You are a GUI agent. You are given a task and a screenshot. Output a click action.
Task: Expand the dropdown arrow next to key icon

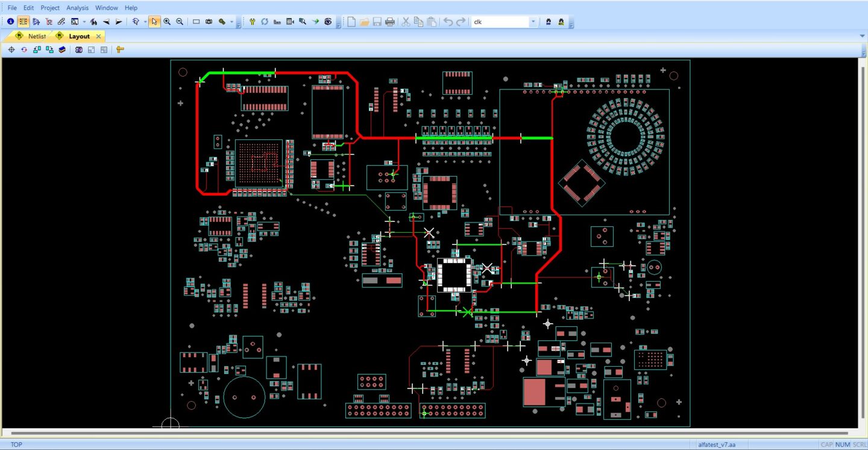231,21
